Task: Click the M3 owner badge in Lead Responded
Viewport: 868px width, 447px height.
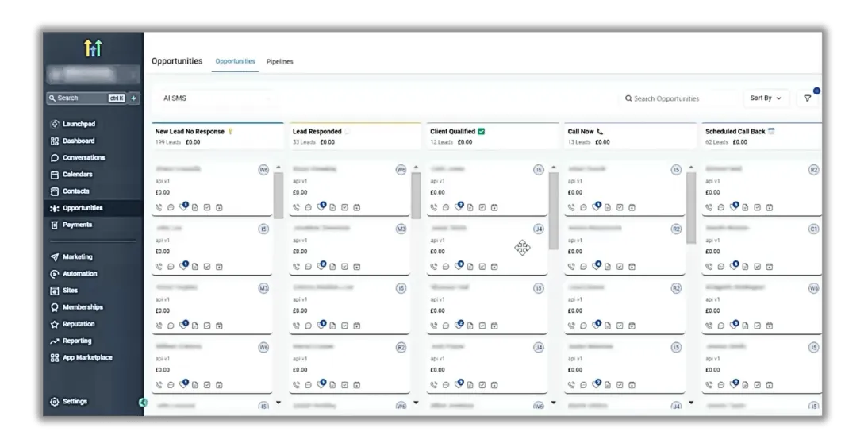Action: pos(401,229)
